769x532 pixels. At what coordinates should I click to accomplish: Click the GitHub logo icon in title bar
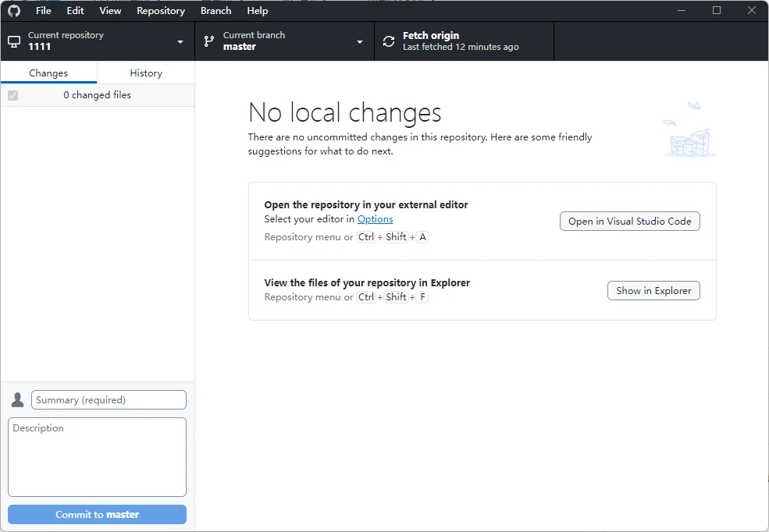pos(14,11)
